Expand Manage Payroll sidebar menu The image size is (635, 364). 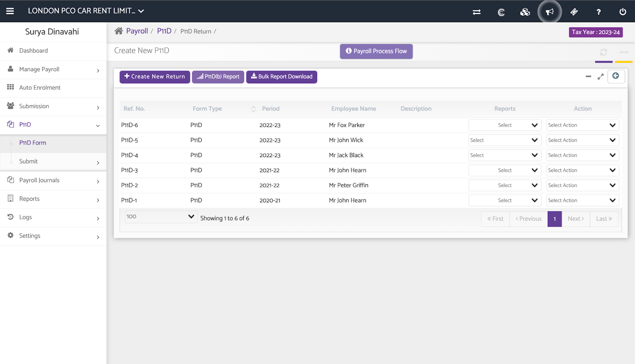[53, 69]
